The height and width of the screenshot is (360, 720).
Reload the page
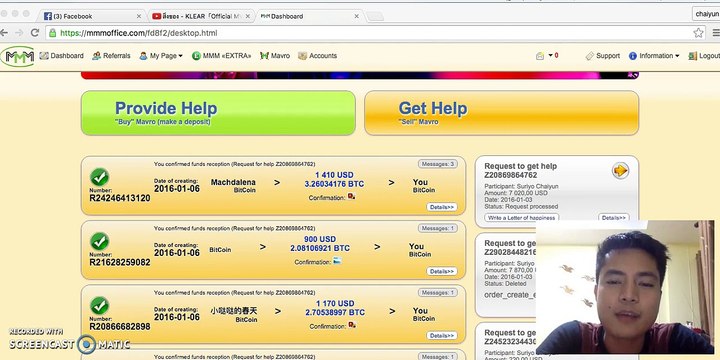coord(34,33)
